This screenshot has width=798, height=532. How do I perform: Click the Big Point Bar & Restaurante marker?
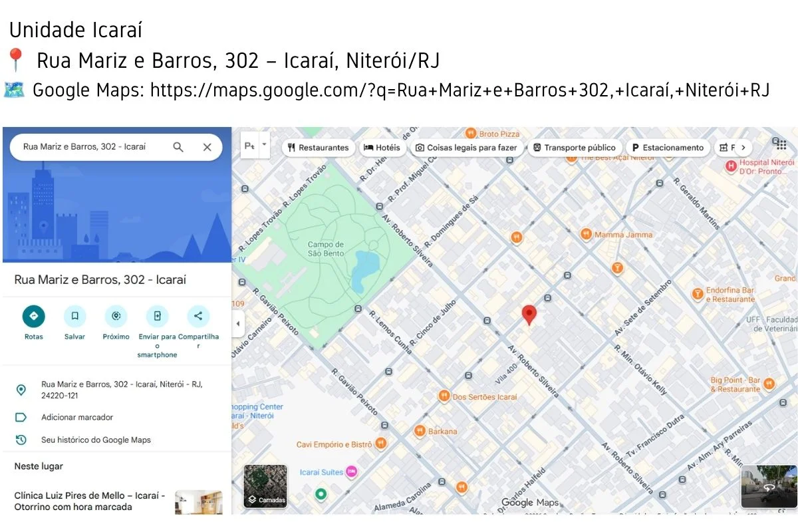[x=769, y=384]
